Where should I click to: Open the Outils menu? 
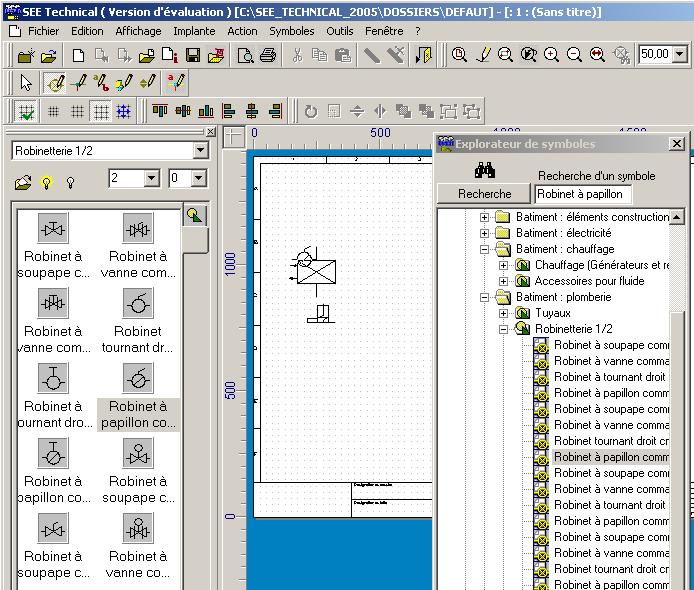(x=339, y=31)
